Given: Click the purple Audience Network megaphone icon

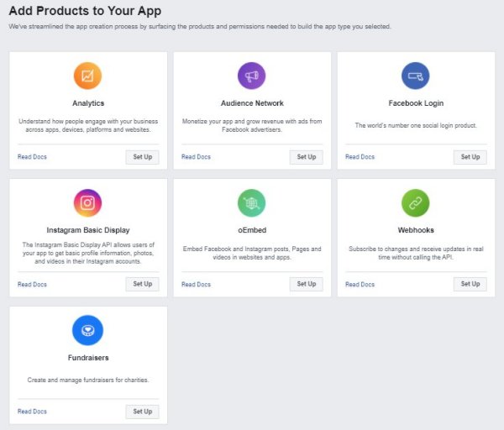Looking at the screenshot, I should pos(251,76).
